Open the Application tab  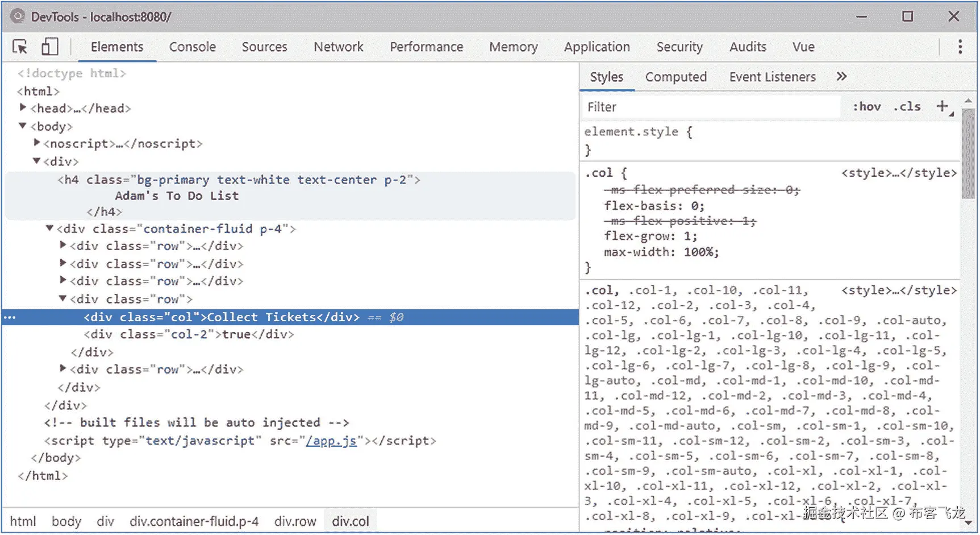[x=597, y=47]
